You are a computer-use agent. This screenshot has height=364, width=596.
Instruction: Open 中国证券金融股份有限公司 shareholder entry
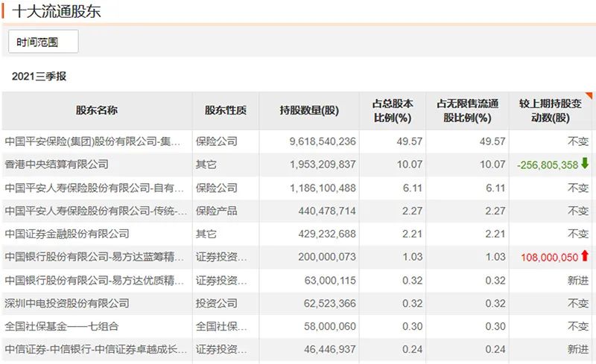point(67,234)
